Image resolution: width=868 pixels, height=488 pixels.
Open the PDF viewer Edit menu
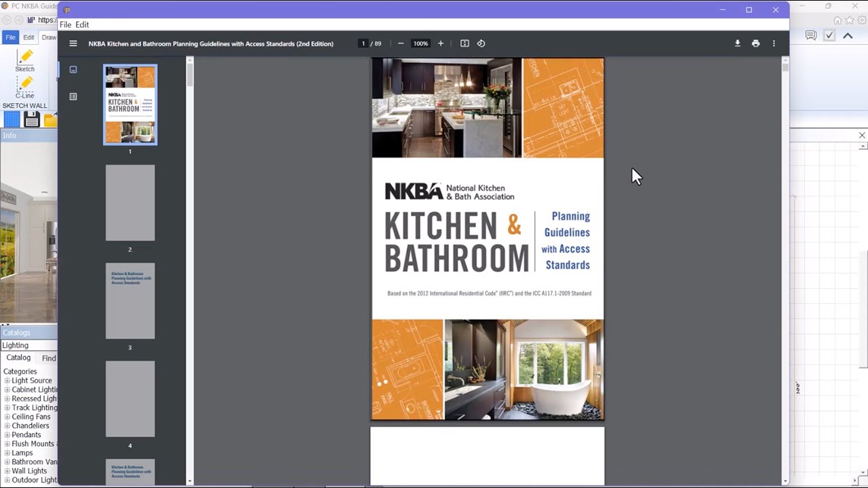82,24
